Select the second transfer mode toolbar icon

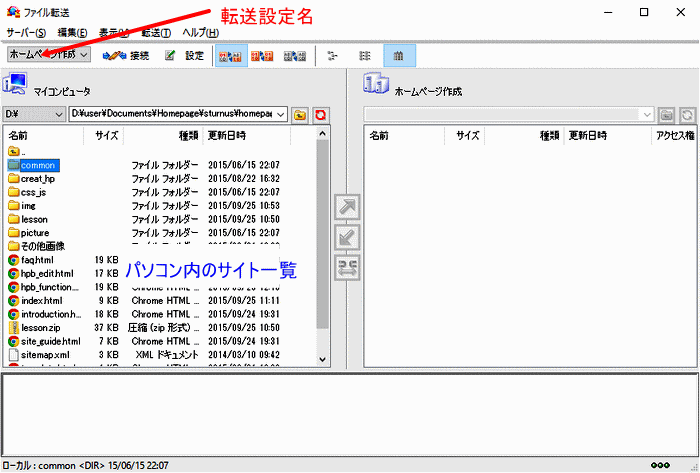coord(261,55)
